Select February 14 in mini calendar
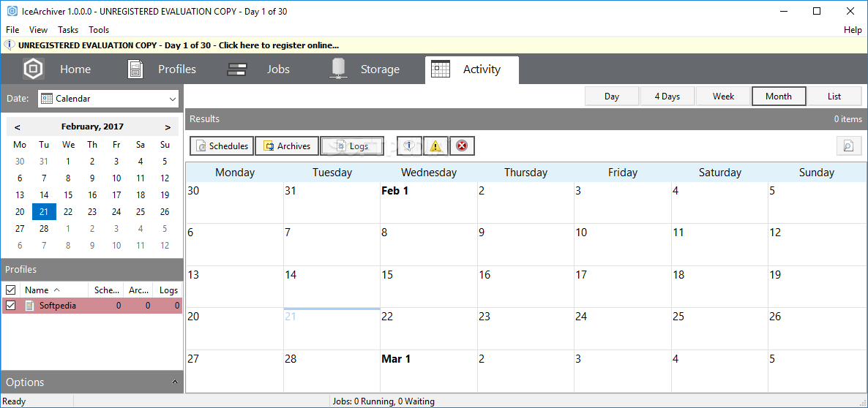The height and width of the screenshot is (408, 868). tap(44, 195)
